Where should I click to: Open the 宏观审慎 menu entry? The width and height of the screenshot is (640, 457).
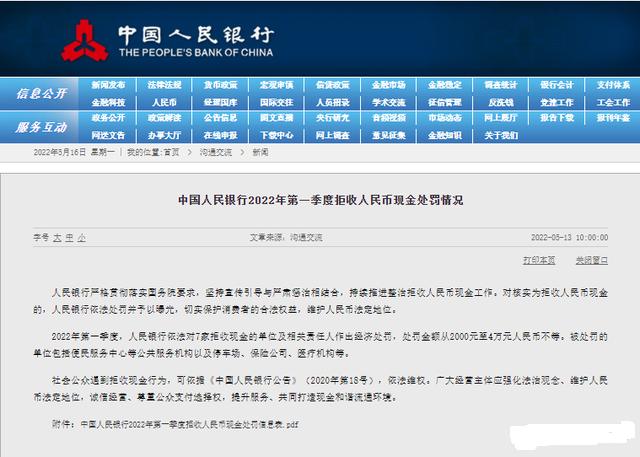point(277,85)
